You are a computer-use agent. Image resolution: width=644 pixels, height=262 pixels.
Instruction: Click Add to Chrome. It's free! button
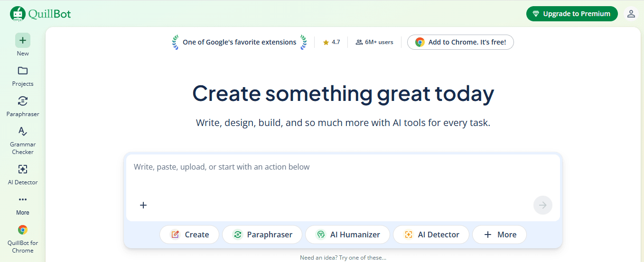point(460,42)
